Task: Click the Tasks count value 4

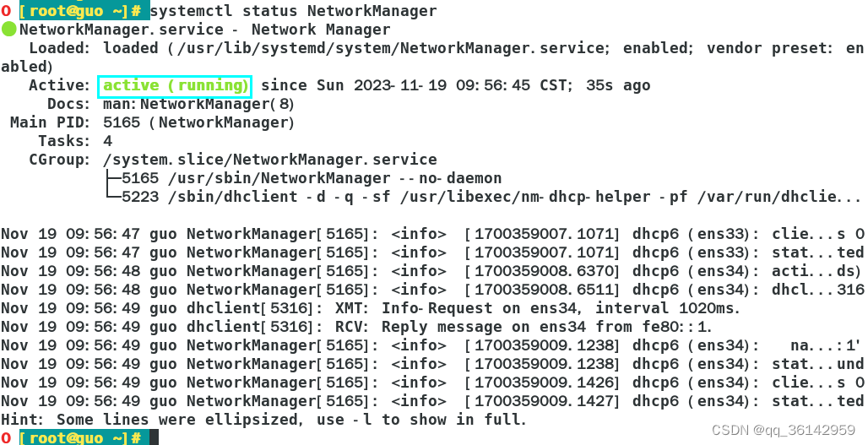Action: coord(108,141)
